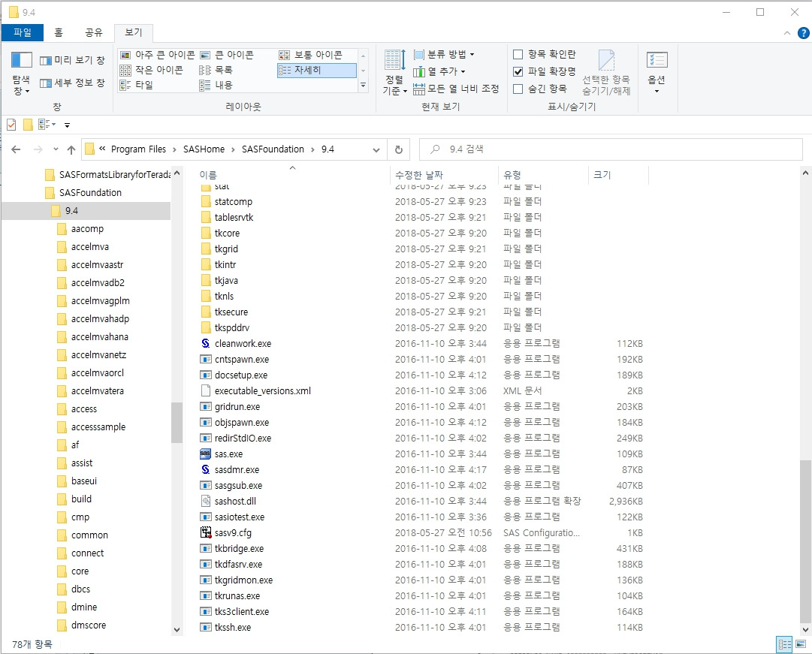The height and width of the screenshot is (654, 812).
Task: Select executable_versions.xml file icon
Action: (x=206, y=391)
